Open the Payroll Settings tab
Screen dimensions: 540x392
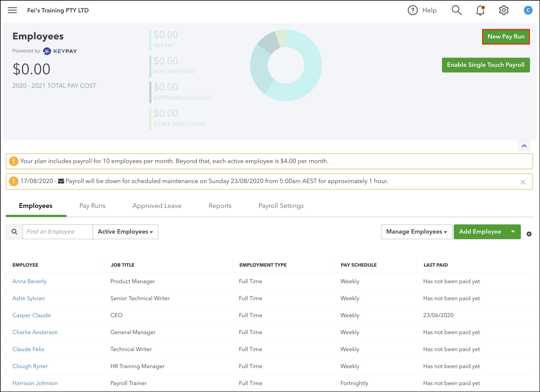(281, 206)
